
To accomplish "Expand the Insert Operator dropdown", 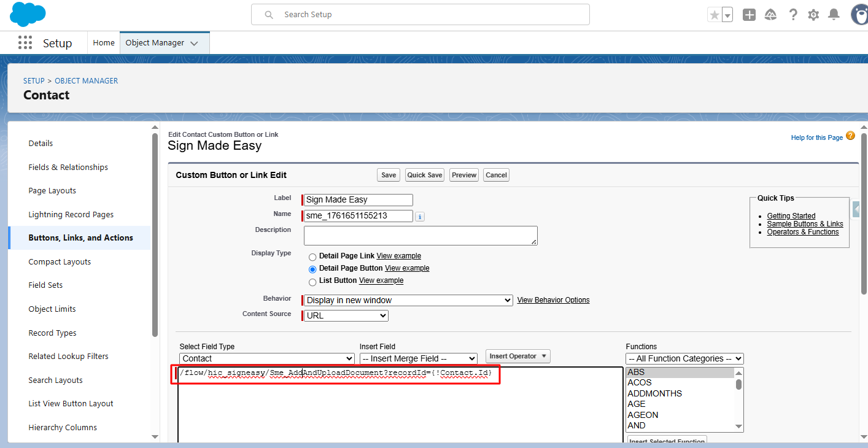I will click(517, 356).
